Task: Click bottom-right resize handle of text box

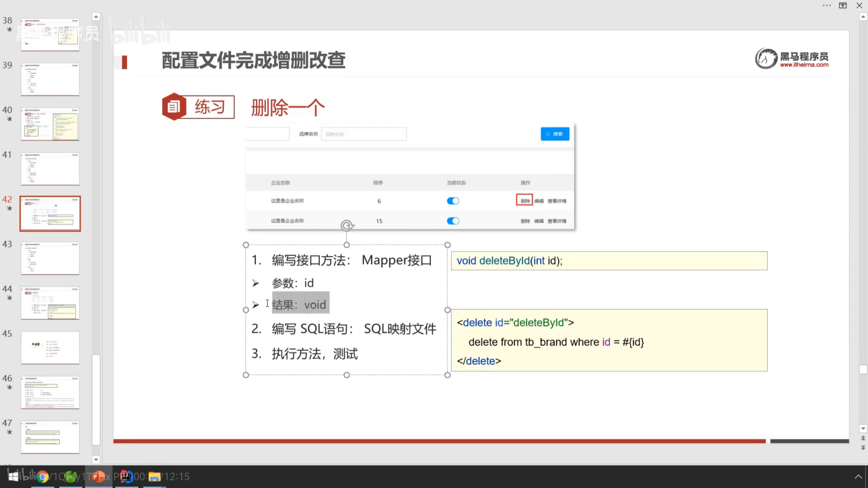Action: pyautogui.click(x=447, y=375)
